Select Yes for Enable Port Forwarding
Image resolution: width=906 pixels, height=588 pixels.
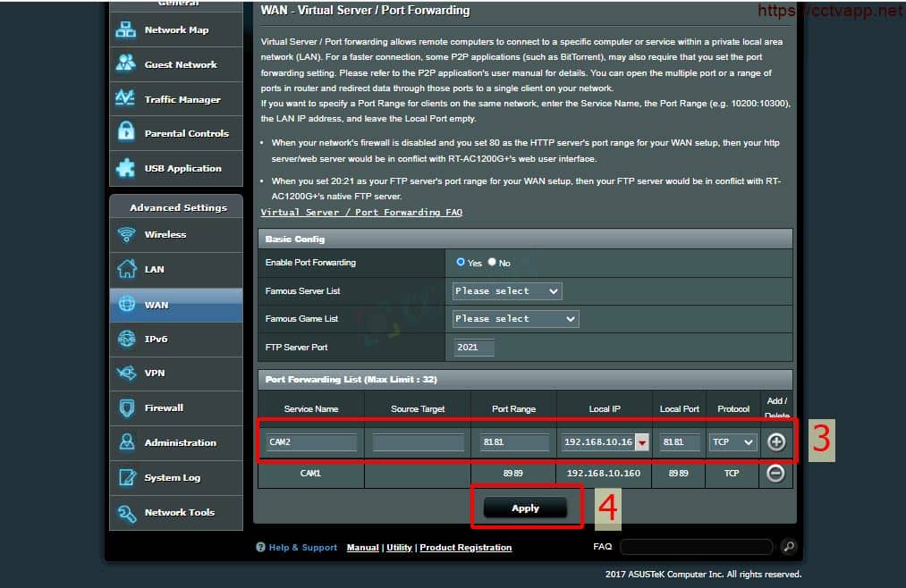click(x=461, y=262)
